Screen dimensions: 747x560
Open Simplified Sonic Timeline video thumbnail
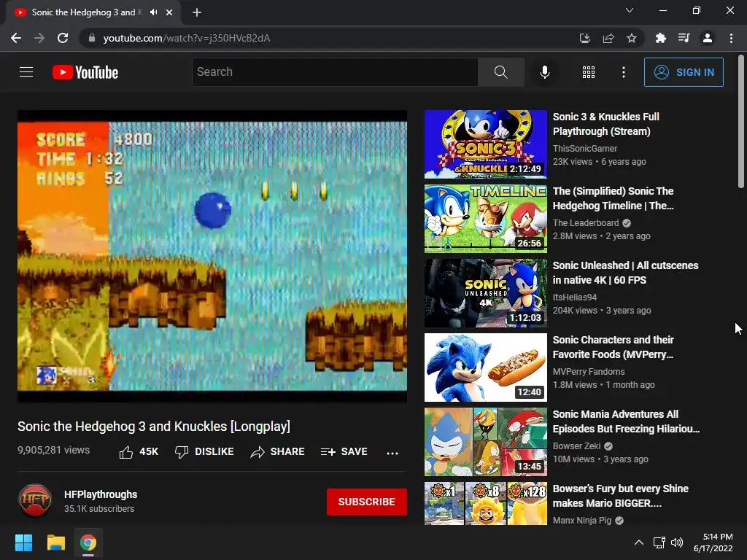pyautogui.click(x=485, y=219)
